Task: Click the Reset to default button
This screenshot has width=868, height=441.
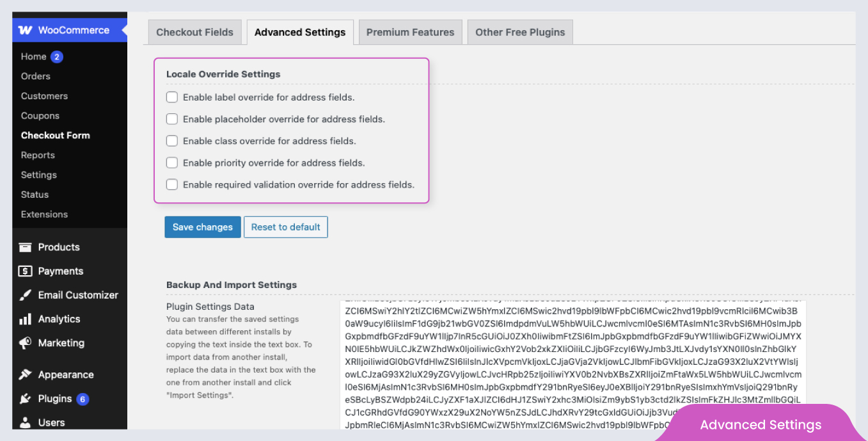Action: pyautogui.click(x=285, y=227)
